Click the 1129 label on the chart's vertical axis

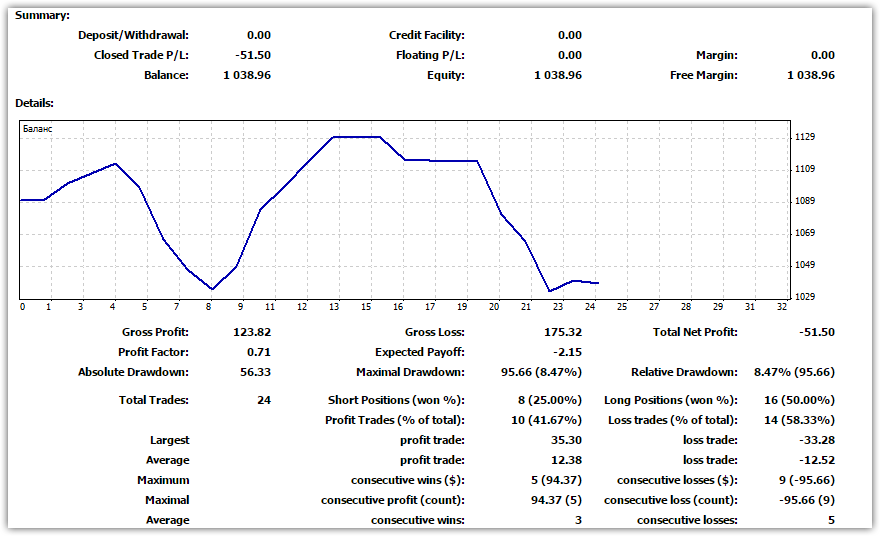[x=805, y=137]
